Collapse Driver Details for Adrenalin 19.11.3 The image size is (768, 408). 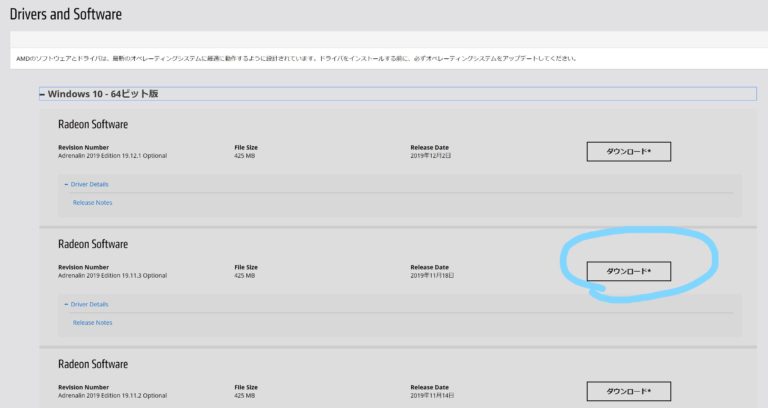pos(88,304)
